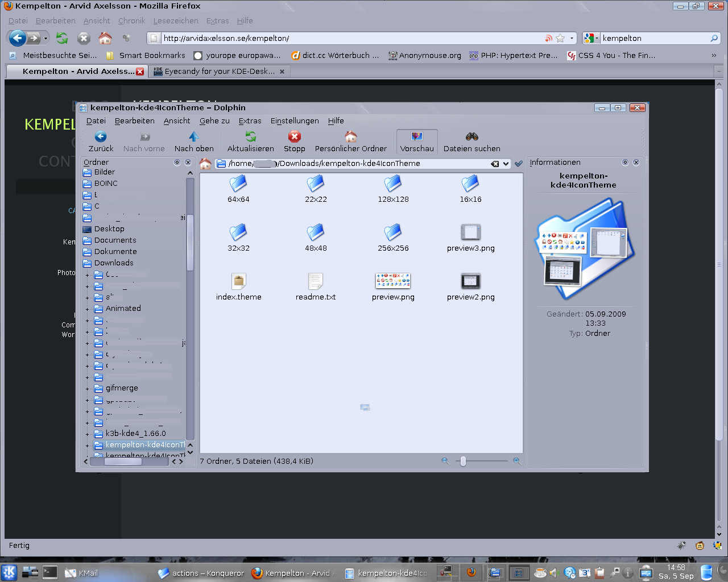Select the 64x64 folder icon

tap(238, 184)
